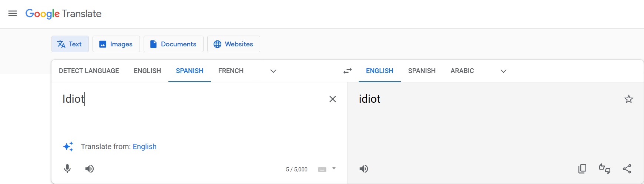The height and width of the screenshot is (184, 644).
Task: Choose French as source language
Action: [x=231, y=71]
